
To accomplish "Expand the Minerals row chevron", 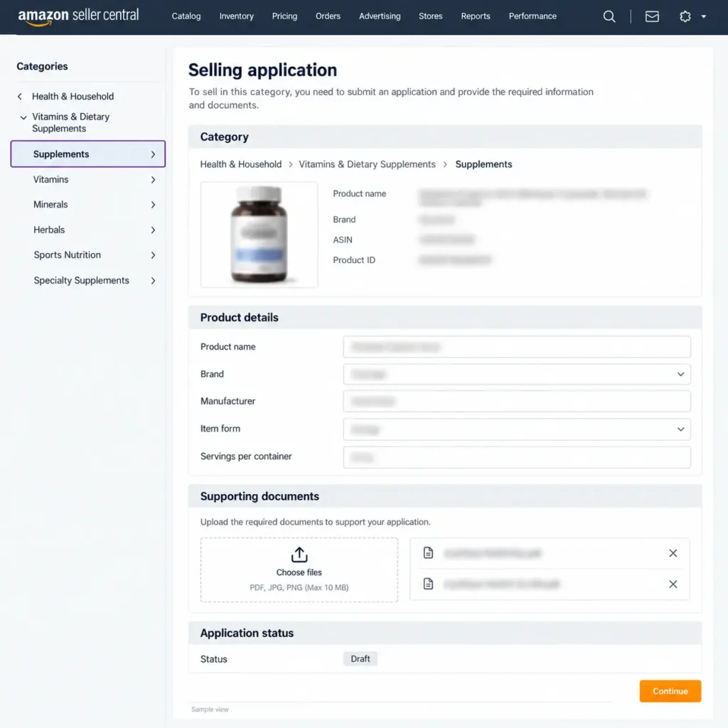I will [154, 205].
